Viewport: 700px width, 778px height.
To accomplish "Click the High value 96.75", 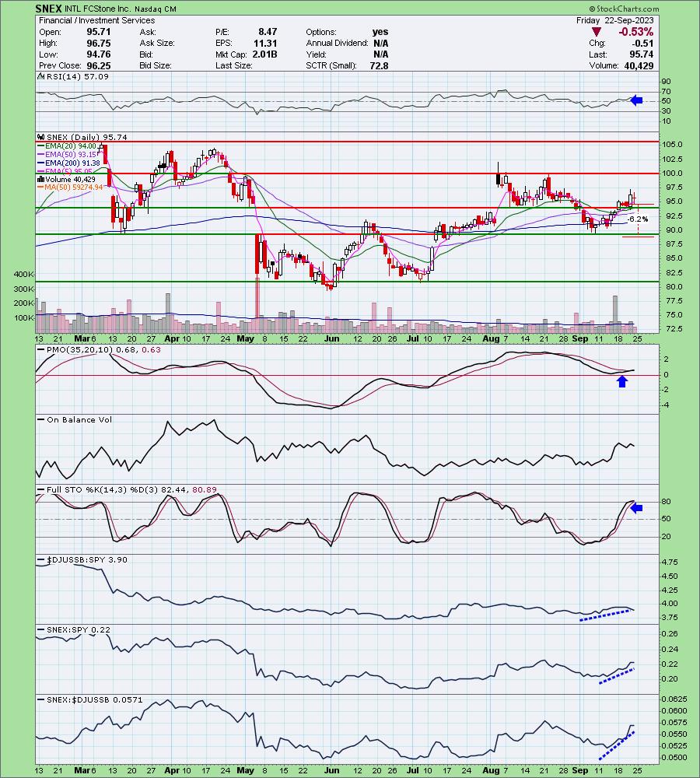I will (99, 43).
